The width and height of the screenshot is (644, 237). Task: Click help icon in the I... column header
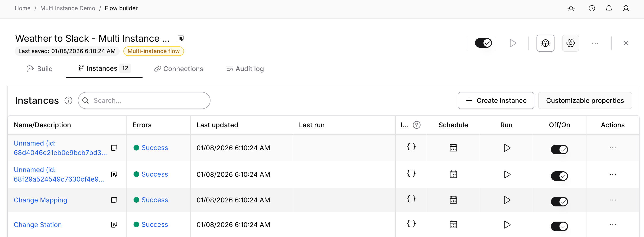pos(416,125)
